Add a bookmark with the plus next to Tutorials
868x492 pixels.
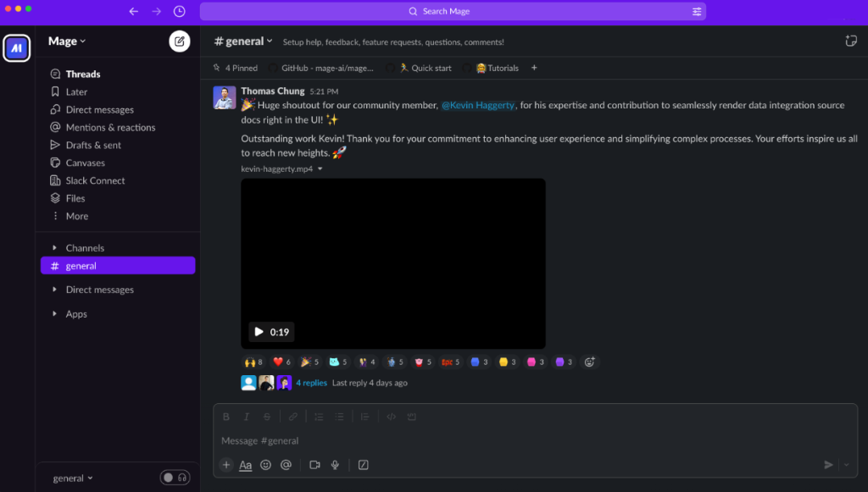534,68
